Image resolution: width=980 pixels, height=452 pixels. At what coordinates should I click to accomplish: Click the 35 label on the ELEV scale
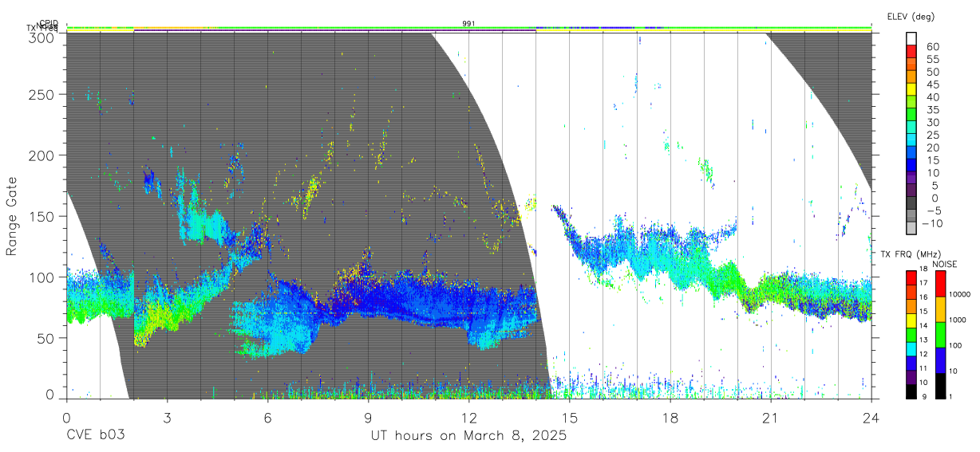[x=933, y=110]
